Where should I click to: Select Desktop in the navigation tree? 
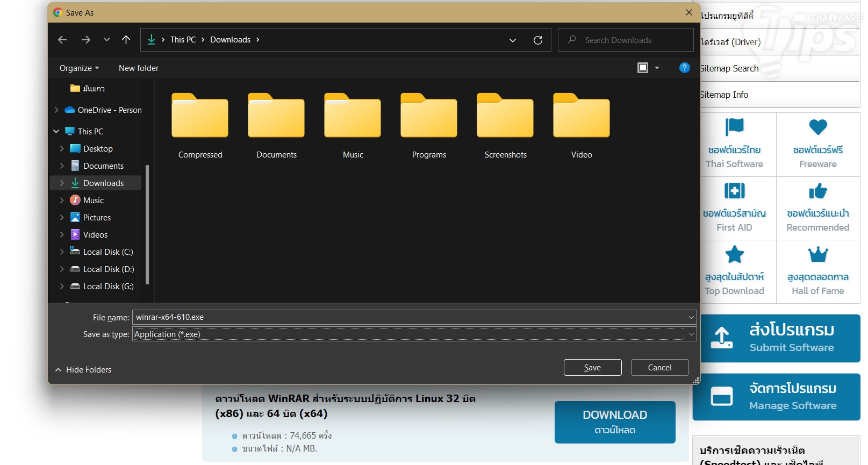(x=97, y=148)
